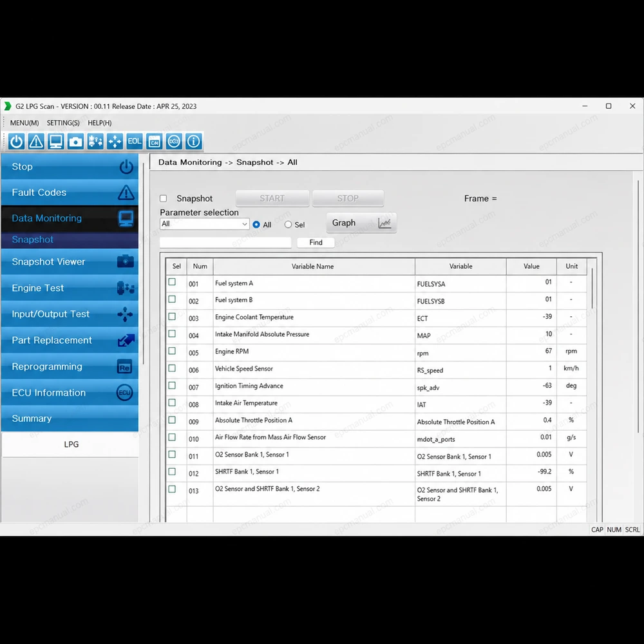Check row 008 Intake Air Temperature
The width and height of the screenshot is (644, 644).
tap(172, 403)
